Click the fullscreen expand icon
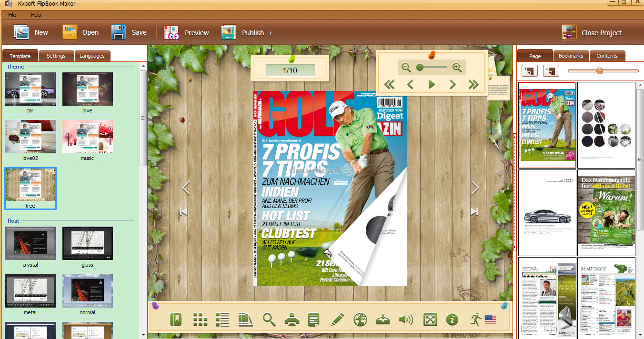The height and width of the screenshot is (339, 644). (430, 319)
